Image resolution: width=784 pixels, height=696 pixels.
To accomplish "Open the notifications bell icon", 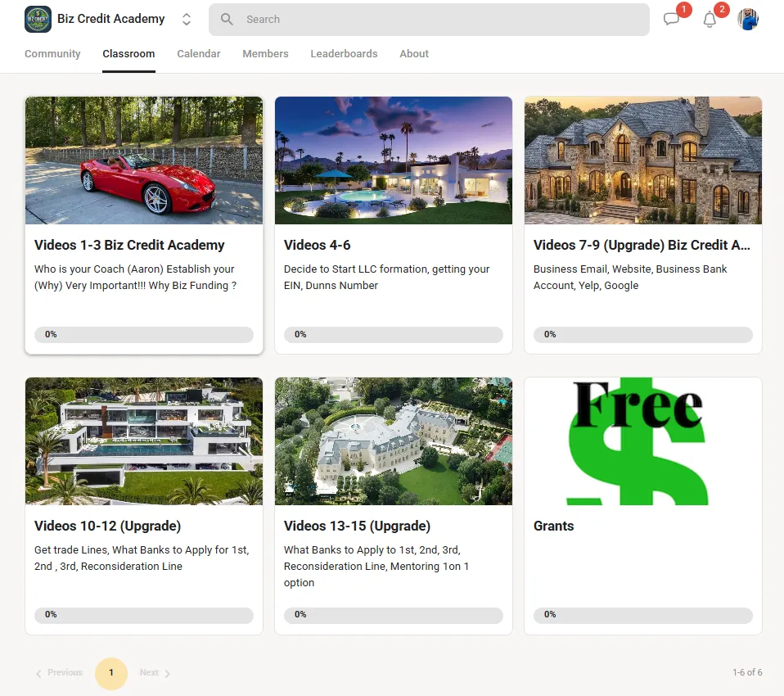I will [x=710, y=20].
